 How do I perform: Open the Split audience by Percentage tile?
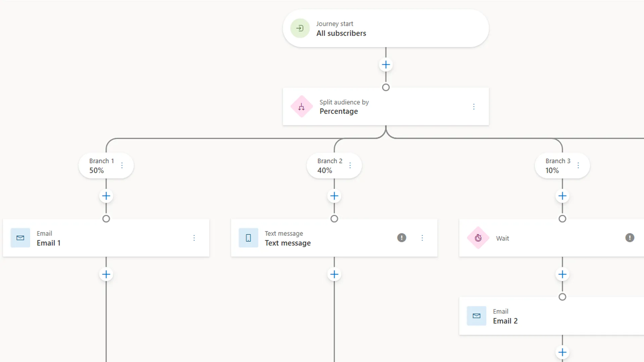[386, 107]
